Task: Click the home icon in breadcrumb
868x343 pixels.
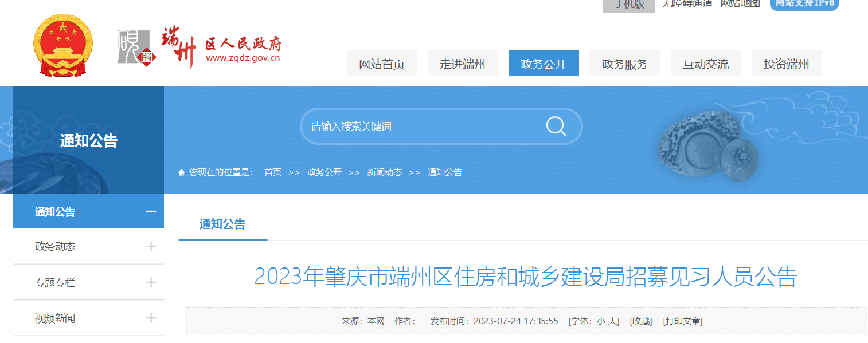Action: [182, 172]
